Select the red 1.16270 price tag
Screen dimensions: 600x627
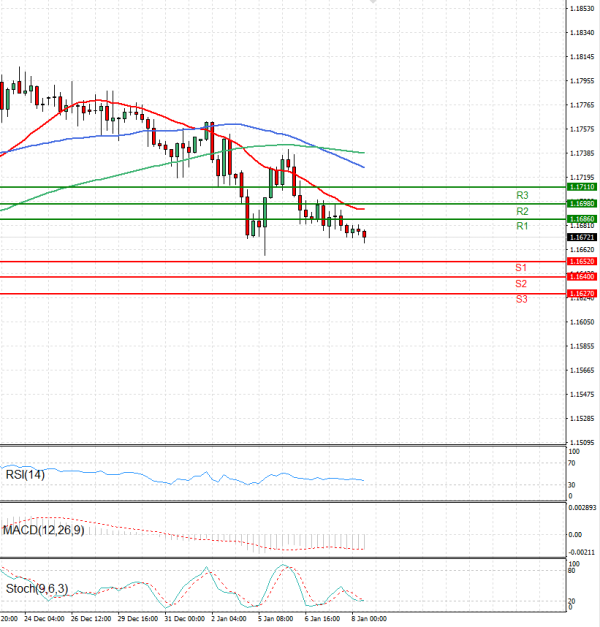pyautogui.click(x=581, y=293)
